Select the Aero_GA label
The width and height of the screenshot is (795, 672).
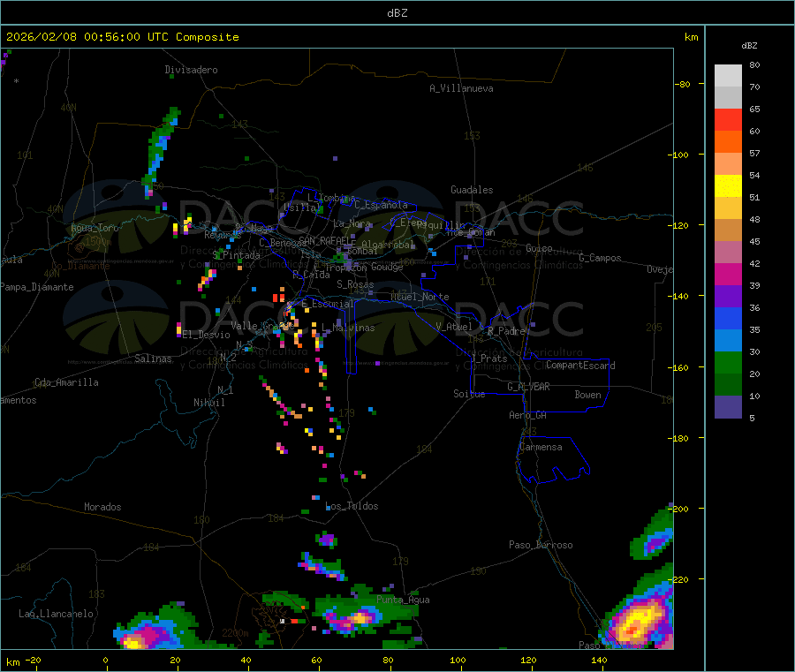pos(528,415)
